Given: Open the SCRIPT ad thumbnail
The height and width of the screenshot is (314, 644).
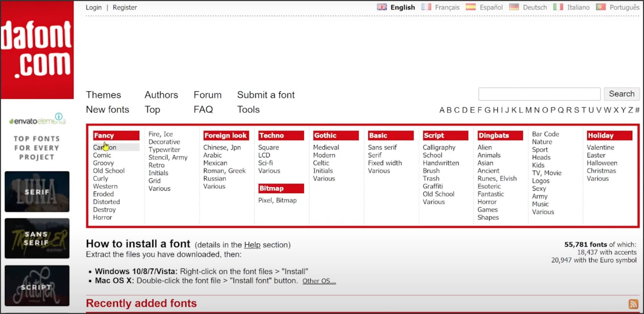Looking at the screenshot, I should 37,286.
